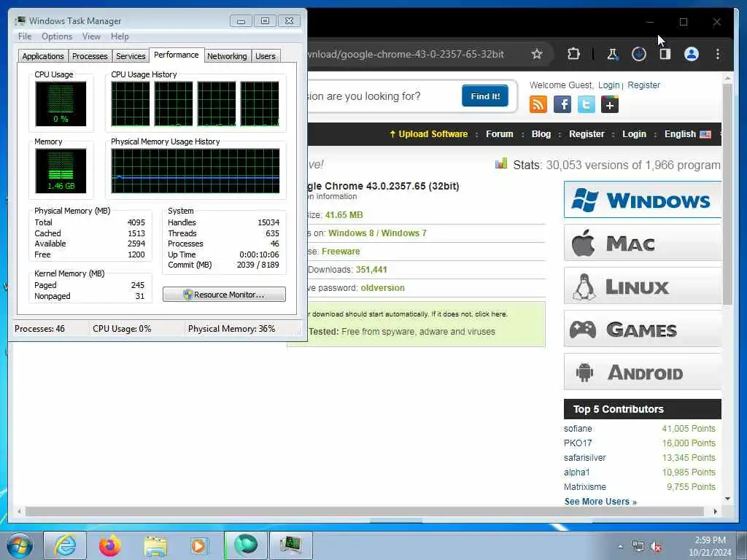Bookmark this page with the star icon
The width and height of the screenshot is (747, 560).
coord(537,54)
